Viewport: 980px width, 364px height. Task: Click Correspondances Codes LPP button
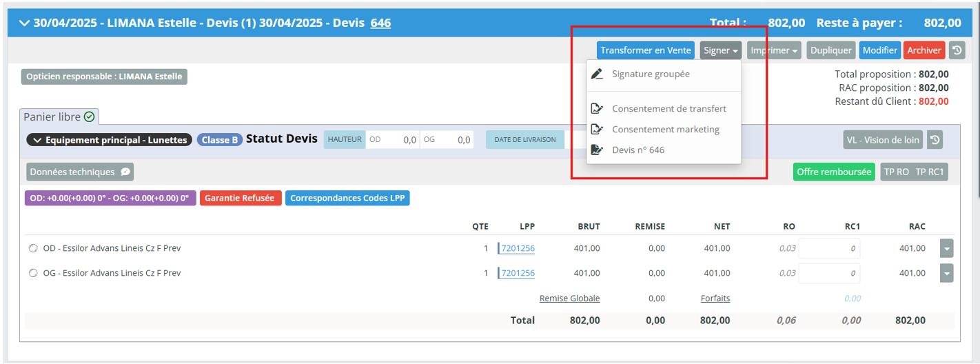pos(347,198)
